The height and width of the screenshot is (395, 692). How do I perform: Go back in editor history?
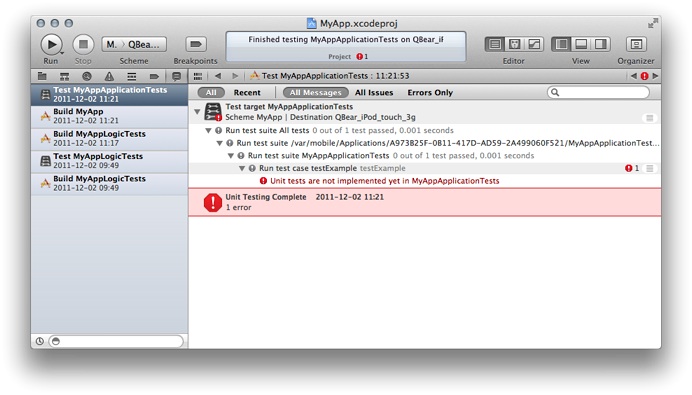pyautogui.click(x=218, y=76)
